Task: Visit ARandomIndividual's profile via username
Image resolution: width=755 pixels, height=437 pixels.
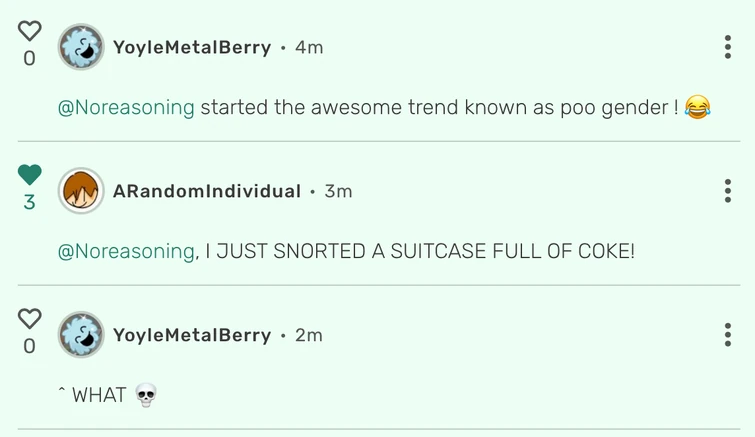Action: point(207,191)
